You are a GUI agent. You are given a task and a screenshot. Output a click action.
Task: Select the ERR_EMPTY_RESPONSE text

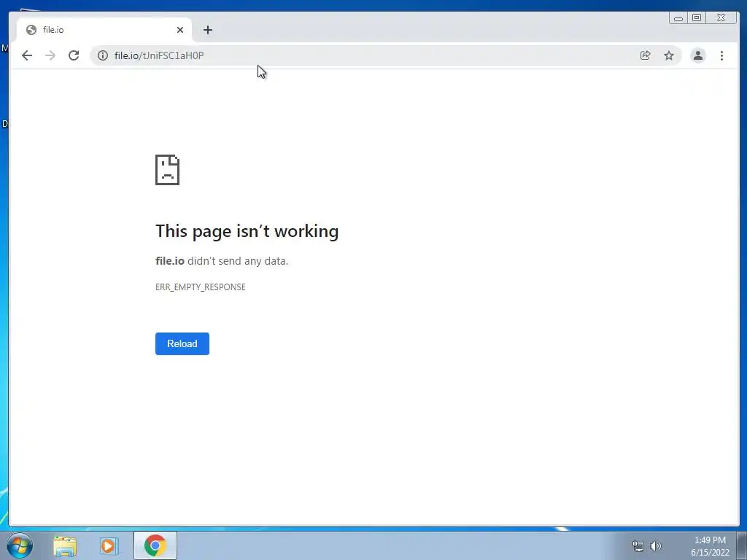(201, 287)
